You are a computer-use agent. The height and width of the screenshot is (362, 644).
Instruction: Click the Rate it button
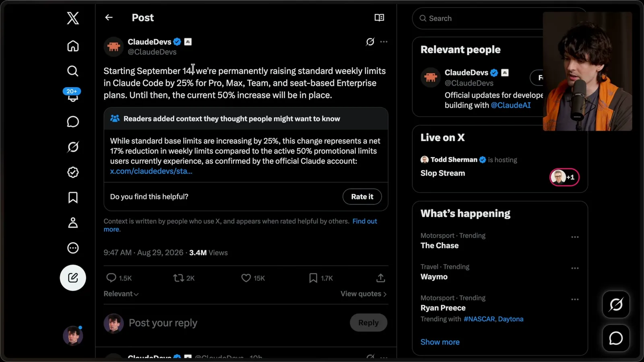(362, 197)
